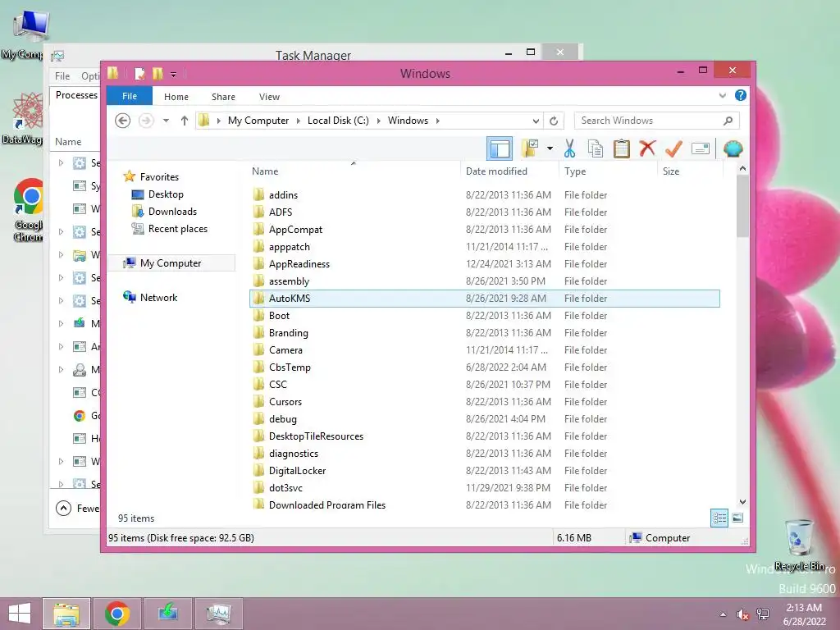Click properties icon in quick access toolbar

139,73
